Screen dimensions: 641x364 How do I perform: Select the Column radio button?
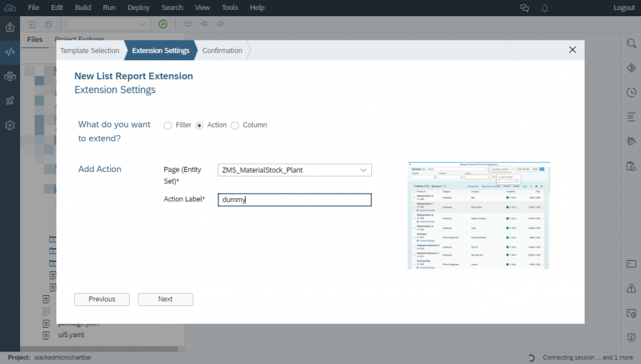[235, 126]
